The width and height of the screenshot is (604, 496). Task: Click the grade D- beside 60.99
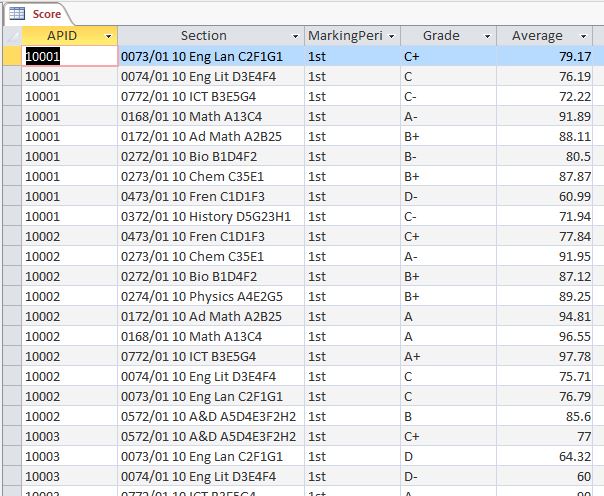coord(411,197)
